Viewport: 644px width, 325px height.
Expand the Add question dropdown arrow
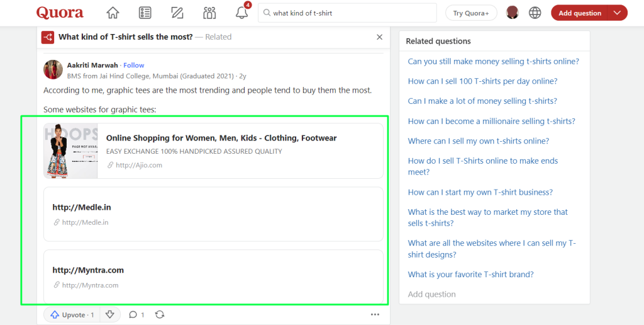(617, 13)
